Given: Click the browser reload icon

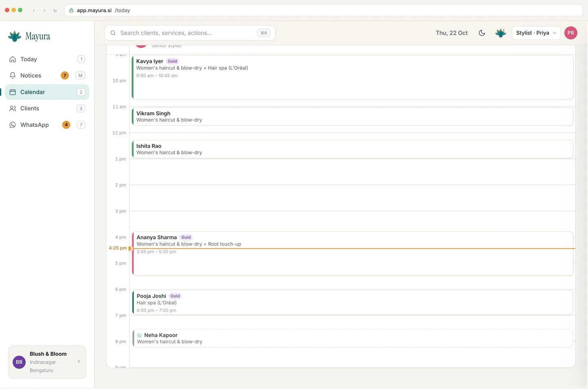Looking at the screenshot, I should (x=55, y=11).
